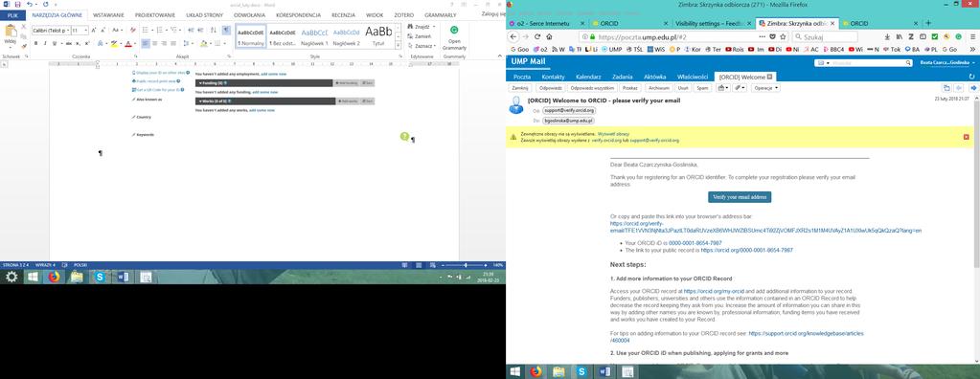Open the Operacje dropdown
Viewport: 980px width, 379px height.
click(x=765, y=88)
